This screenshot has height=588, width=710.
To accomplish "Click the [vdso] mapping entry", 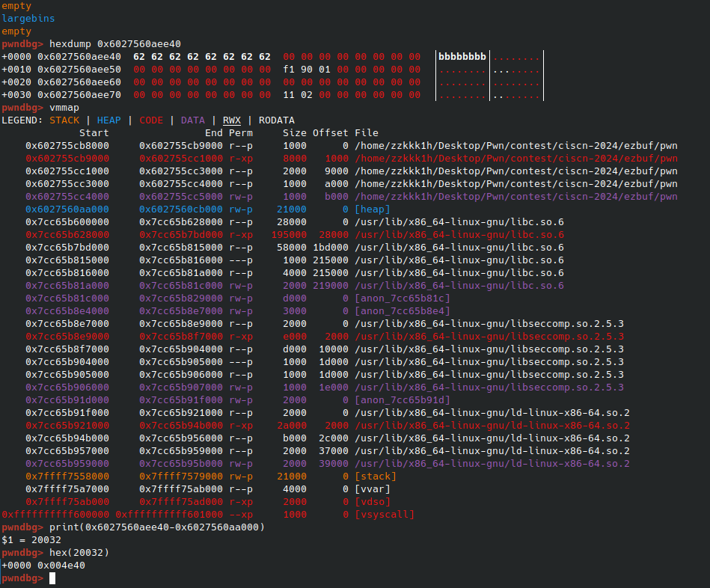I will pyautogui.click(x=373, y=502).
